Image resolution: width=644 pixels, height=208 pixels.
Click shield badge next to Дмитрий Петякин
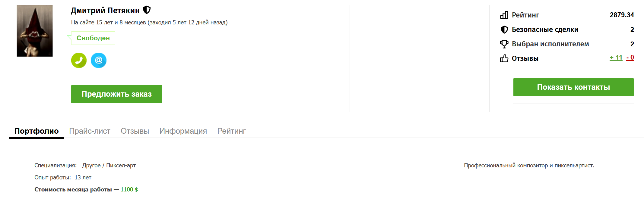coord(147,10)
